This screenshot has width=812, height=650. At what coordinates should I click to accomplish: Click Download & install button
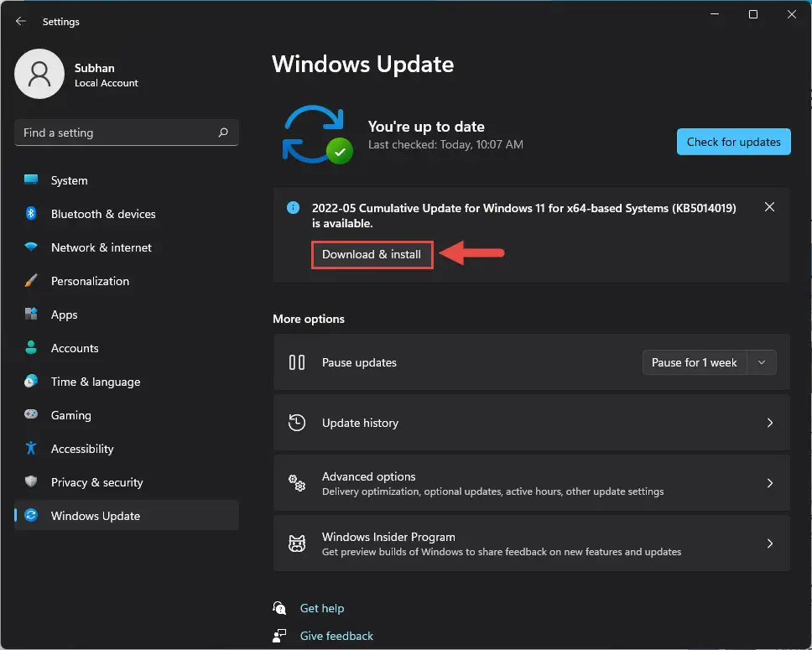click(372, 254)
